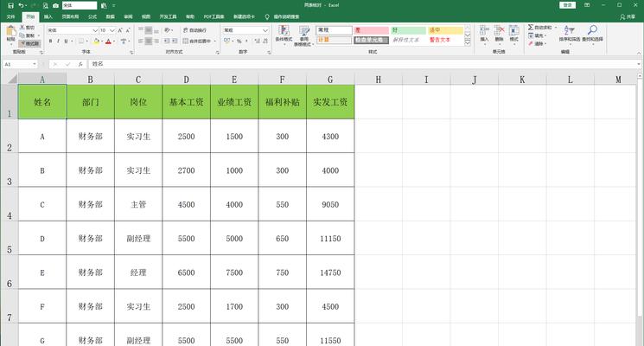Click the decrease indent icon
Screen dimensions: 644x346
click(x=166, y=42)
